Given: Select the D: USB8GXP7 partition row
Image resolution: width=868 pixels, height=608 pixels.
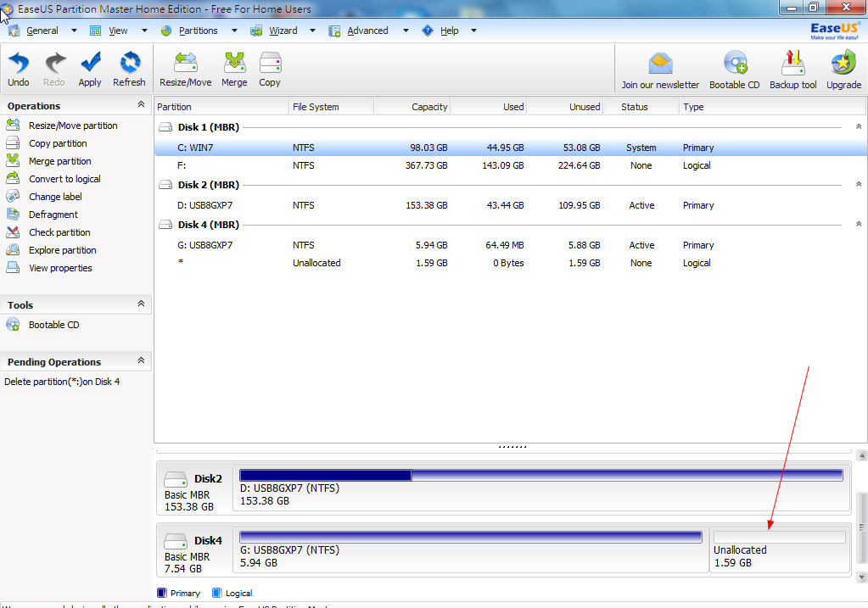Looking at the screenshot, I should pos(511,205).
